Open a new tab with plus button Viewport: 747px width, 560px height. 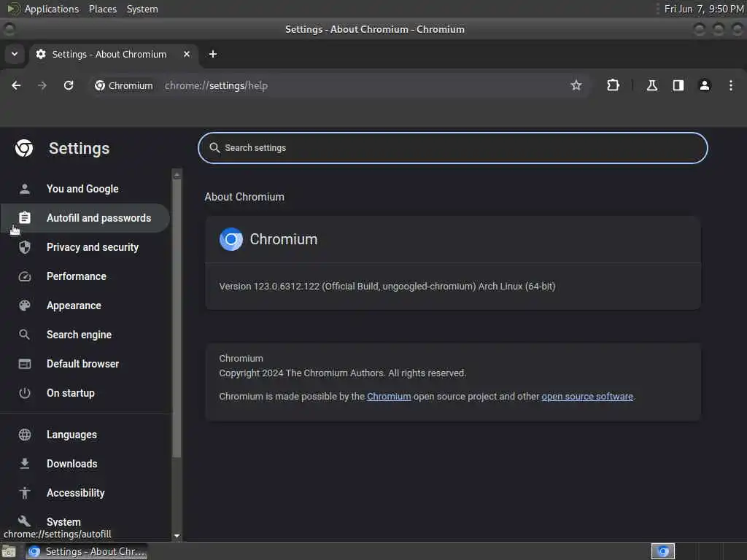(x=213, y=54)
